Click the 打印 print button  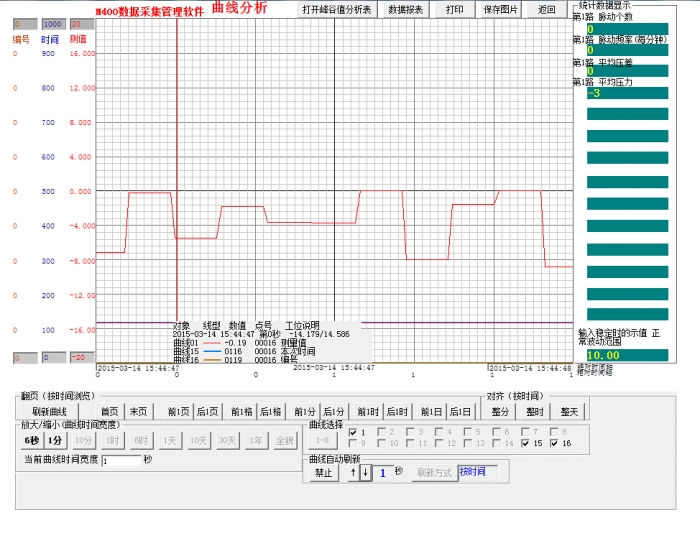pyautogui.click(x=454, y=9)
